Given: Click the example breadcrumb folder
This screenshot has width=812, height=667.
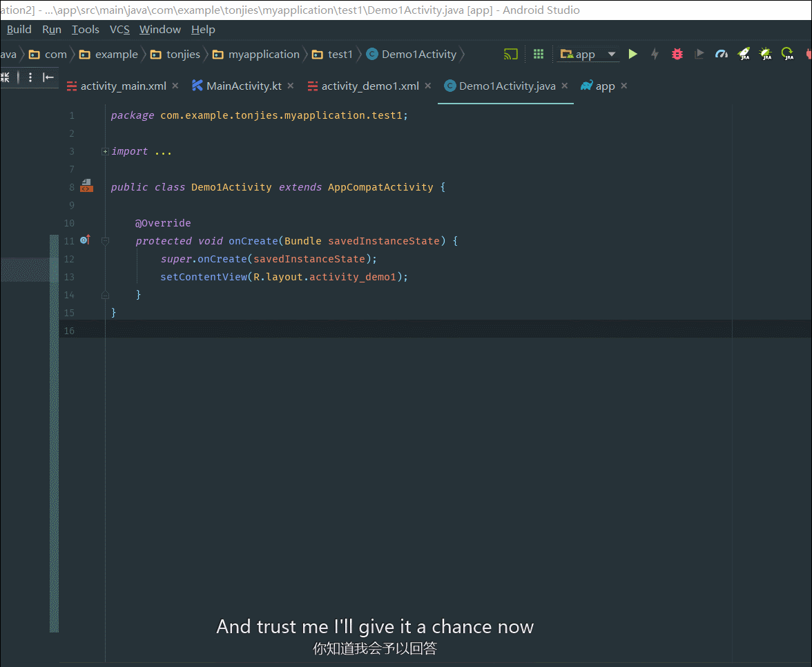Looking at the screenshot, I should [109, 54].
